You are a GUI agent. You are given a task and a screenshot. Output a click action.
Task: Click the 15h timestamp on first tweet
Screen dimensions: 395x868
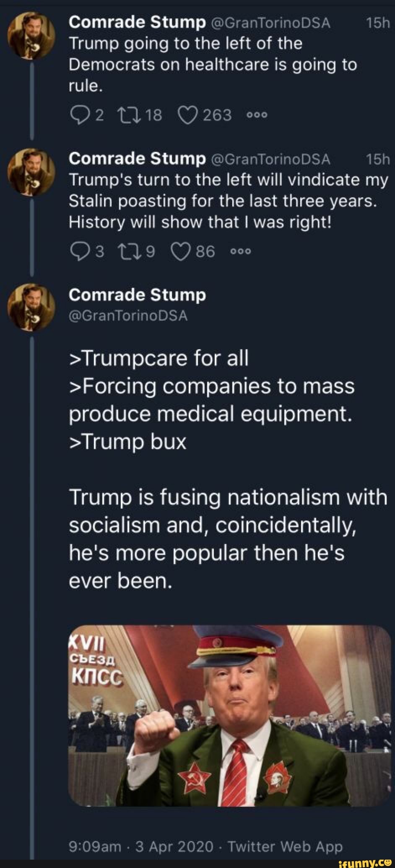coord(377,24)
